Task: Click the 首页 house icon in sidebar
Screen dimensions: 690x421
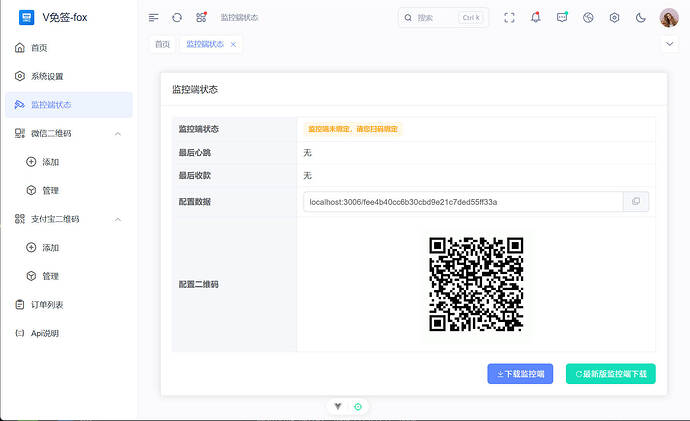Action: coord(20,48)
